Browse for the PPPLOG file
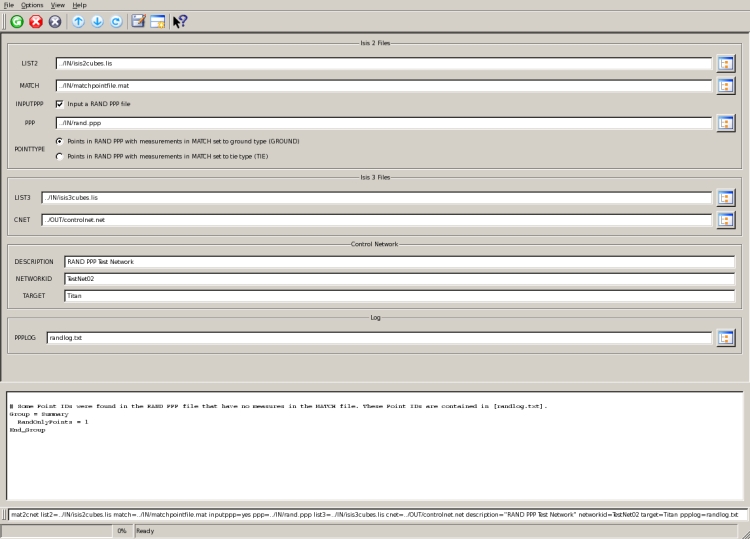This screenshot has width=750, height=539. pos(726,338)
